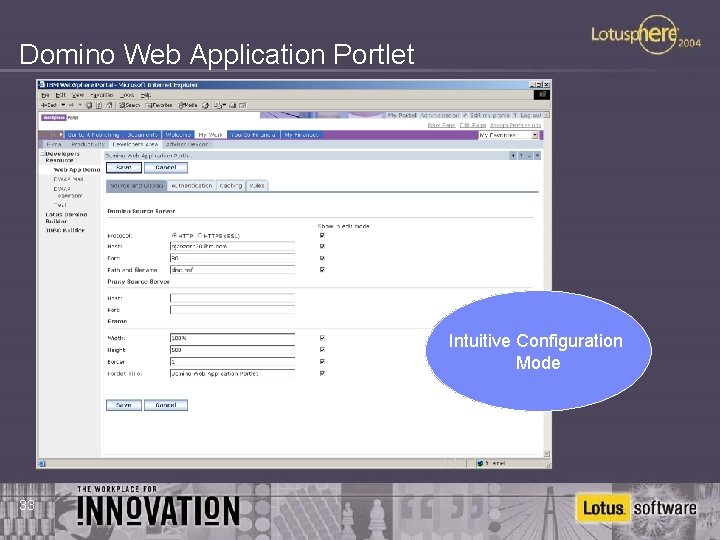Click the Proxy Source Server Host field
Viewport: 720px width, 540px height.
click(x=232, y=298)
